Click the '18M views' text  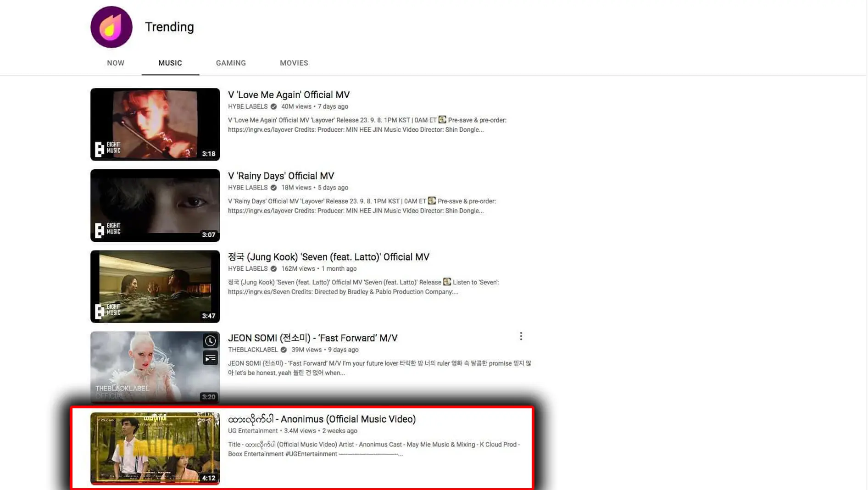[296, 188]
